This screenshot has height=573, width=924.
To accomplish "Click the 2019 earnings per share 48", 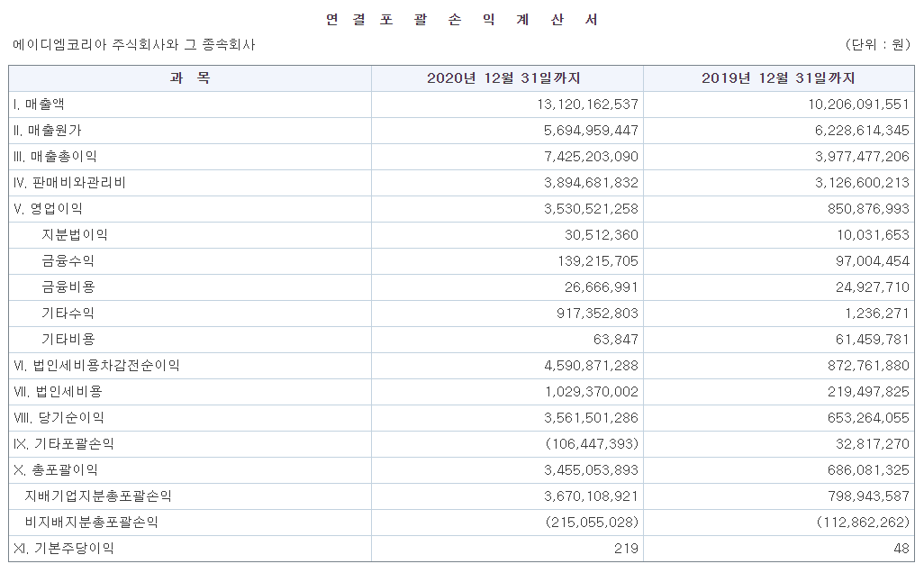I will pos(901,549).
